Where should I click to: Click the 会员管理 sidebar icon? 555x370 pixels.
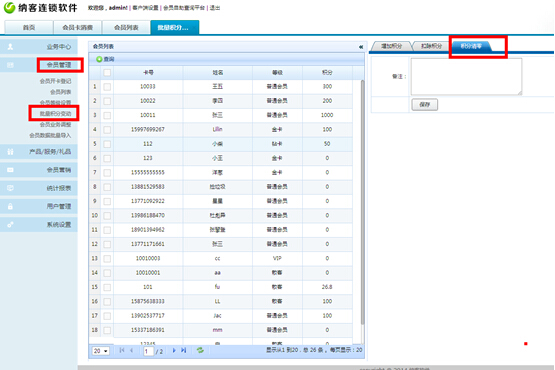pyautogui.click(x=10, y=65)
